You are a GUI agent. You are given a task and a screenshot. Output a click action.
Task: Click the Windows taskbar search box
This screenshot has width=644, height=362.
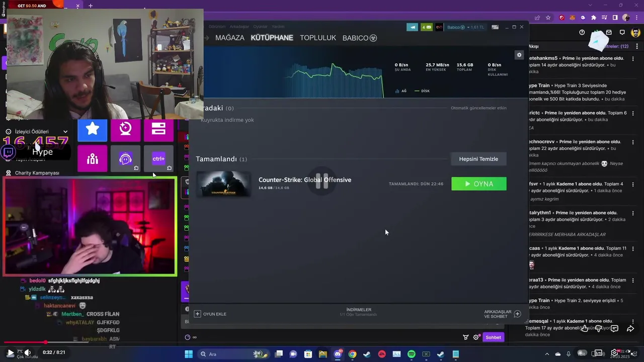[x=232, y=354]
